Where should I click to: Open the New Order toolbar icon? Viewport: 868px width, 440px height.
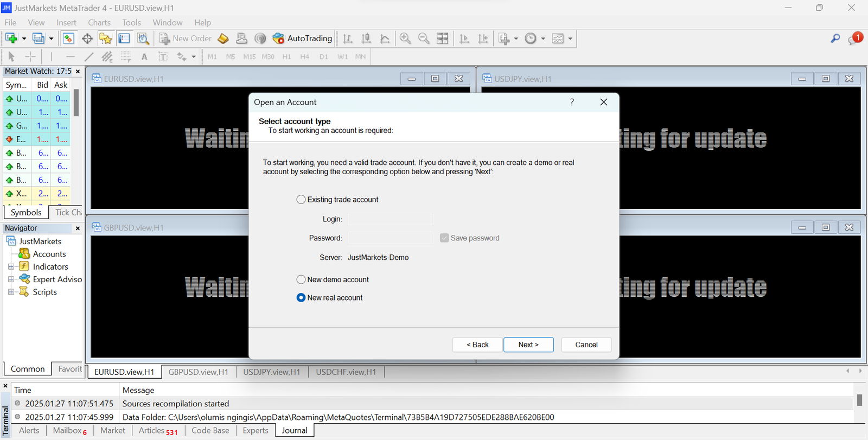pyautogui.click(x=186, y=39)
